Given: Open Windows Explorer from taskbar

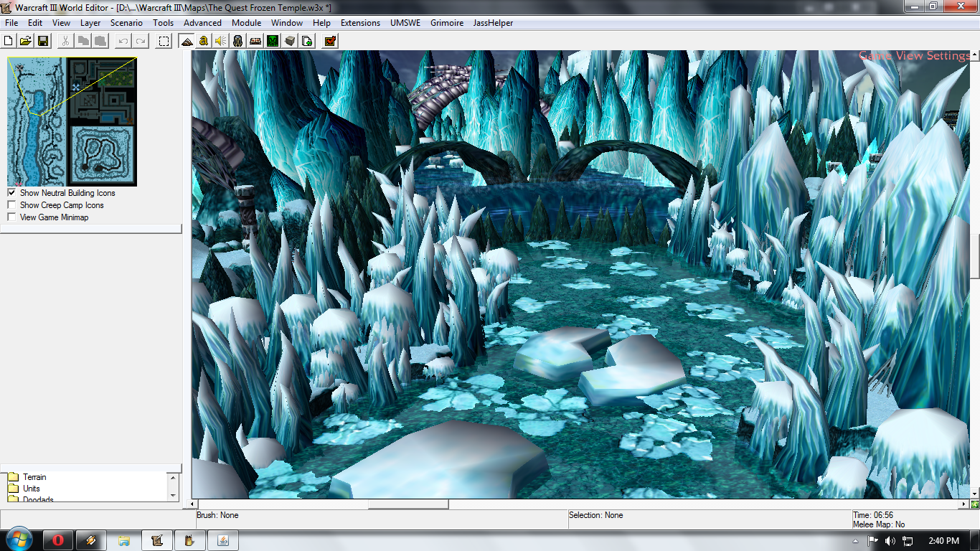Looking at the screenshot, I should pyautogui.click(x=124, y=540).
